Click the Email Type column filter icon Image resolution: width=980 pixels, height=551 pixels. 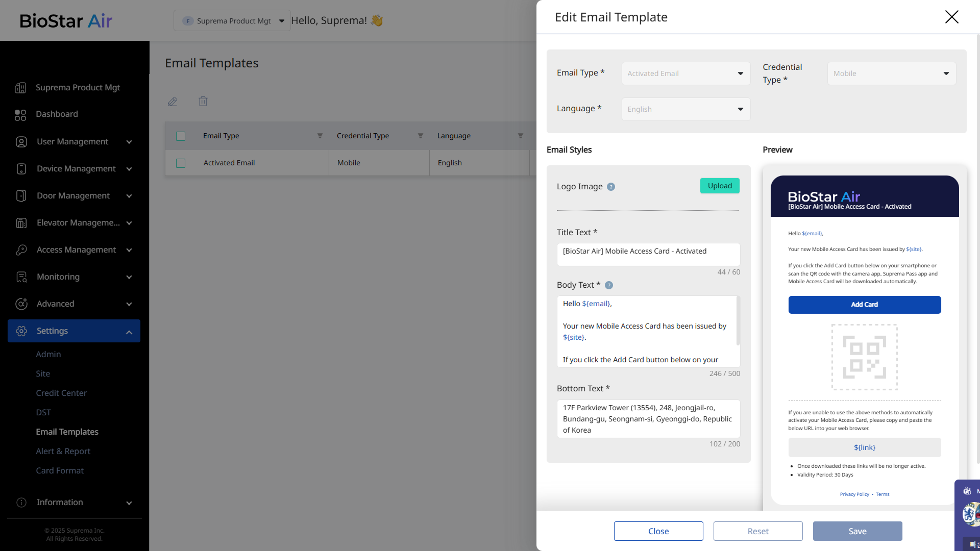pos(320,136)
